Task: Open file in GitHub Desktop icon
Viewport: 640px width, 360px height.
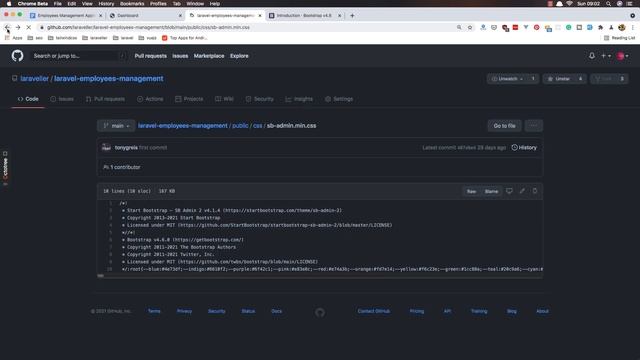Action: point(509,191)
